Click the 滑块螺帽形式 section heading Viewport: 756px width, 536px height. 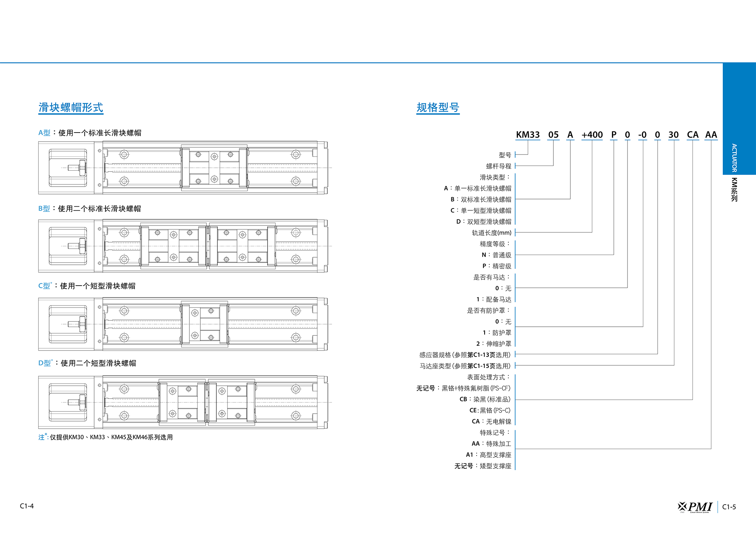pyautogui.click(x=71, y=107)
